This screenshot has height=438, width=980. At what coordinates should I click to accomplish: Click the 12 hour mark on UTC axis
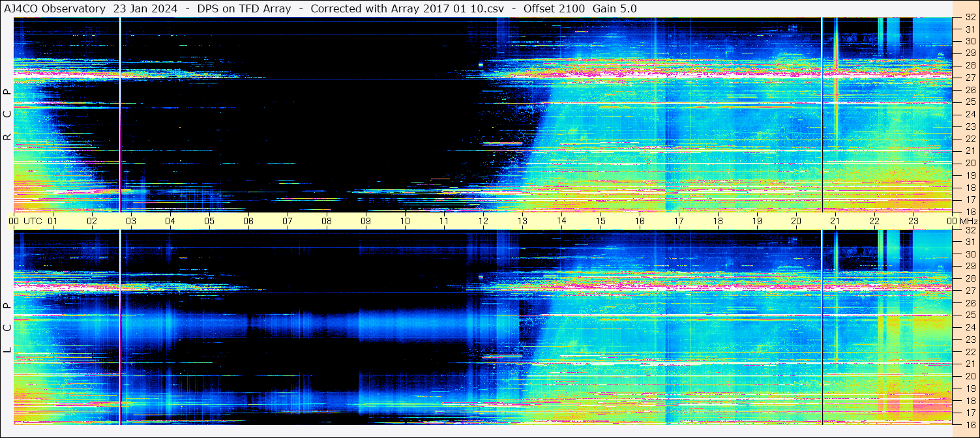(483, 221)
